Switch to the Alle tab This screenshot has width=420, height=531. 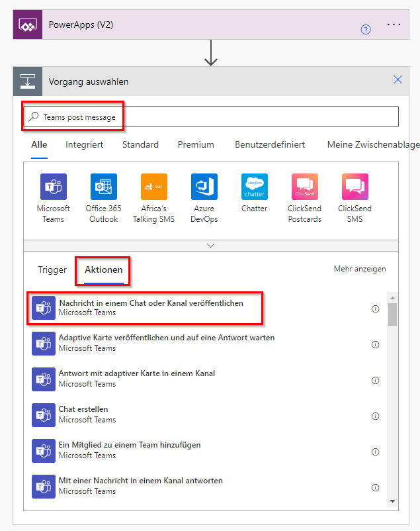39,144
